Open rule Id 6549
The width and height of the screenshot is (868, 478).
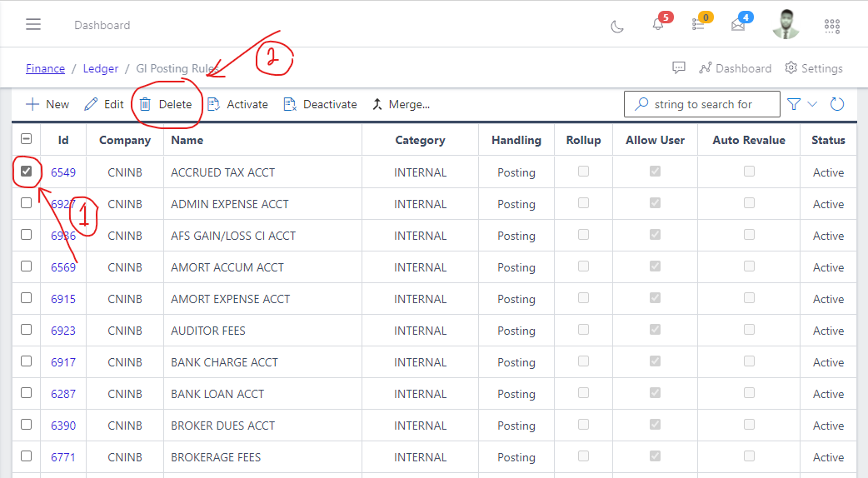click(x=63, y=172)
